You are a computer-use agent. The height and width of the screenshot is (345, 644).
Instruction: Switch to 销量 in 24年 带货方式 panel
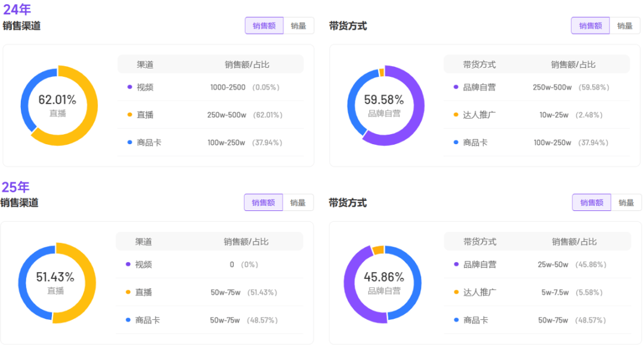[x=625, y=26]
